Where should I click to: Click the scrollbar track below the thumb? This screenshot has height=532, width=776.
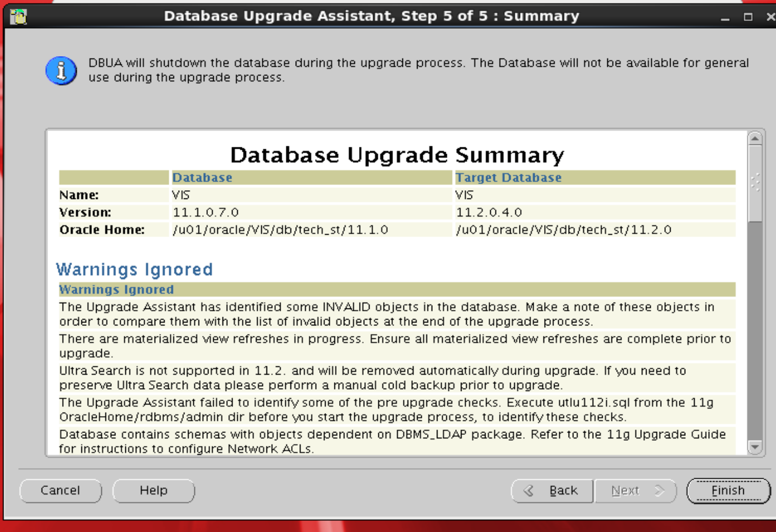(x=755, y=331)
